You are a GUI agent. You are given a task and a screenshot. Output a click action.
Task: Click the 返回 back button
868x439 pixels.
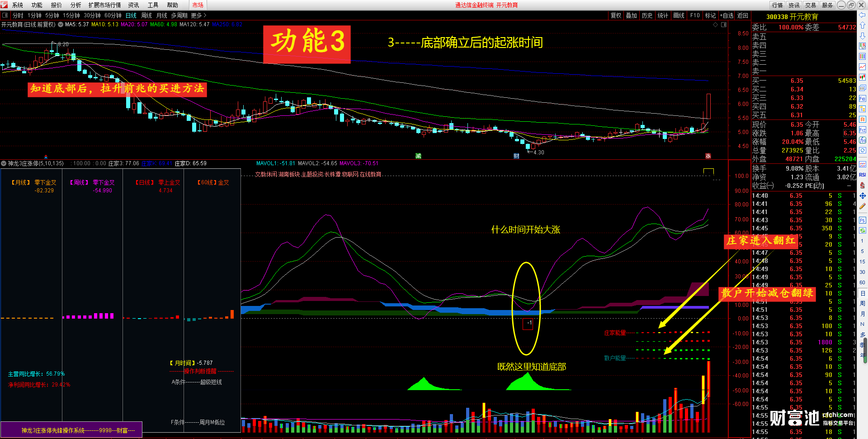point(743,15)
